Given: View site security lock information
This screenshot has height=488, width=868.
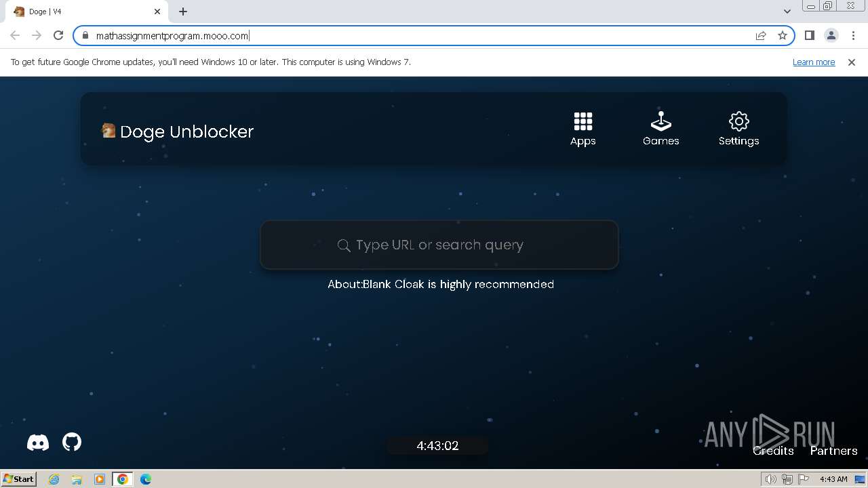Looking at the screenshot, I should point(85,35).
